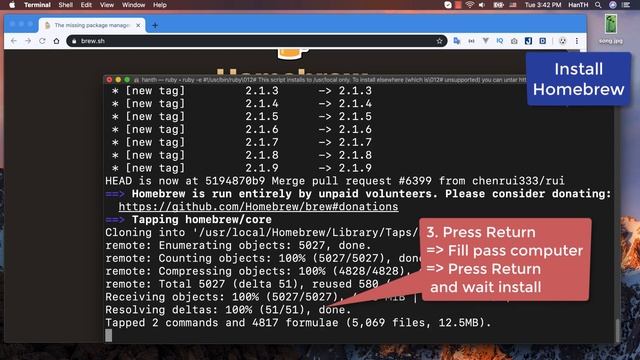
Task: Open Spotlight search
Action: click(598, 5)
